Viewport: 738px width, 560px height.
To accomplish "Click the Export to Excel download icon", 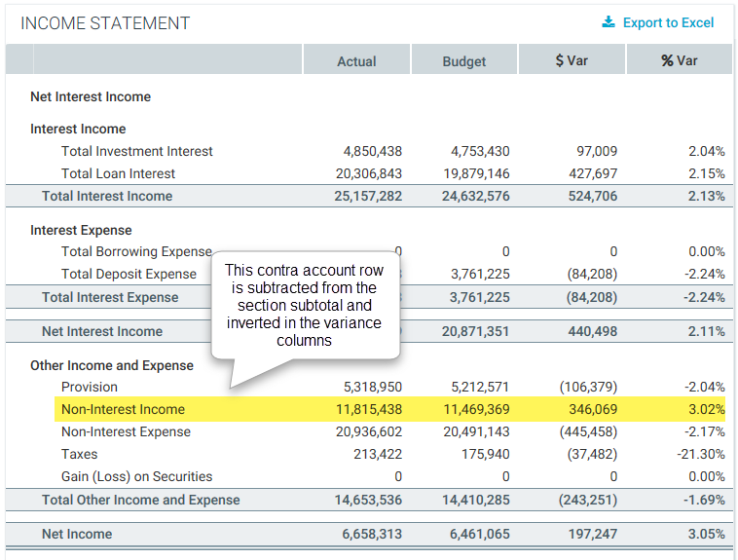I will pos(609,22).
